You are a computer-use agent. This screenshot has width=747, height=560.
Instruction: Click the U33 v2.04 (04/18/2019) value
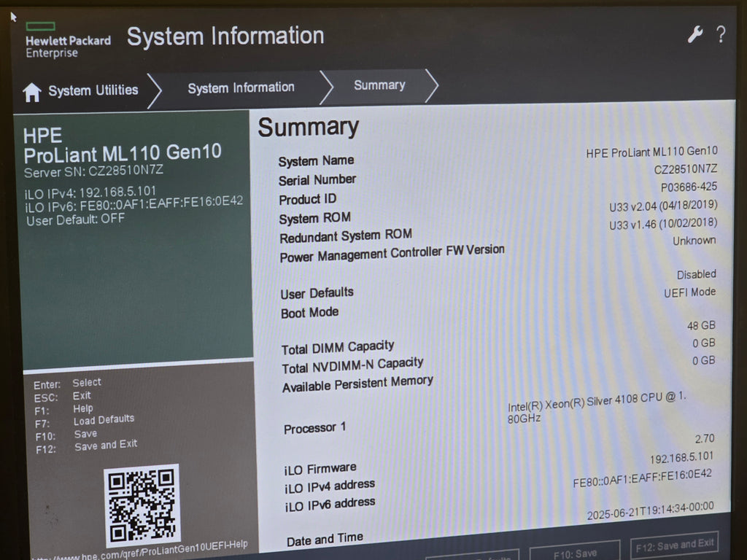click(x=663, y=206)
